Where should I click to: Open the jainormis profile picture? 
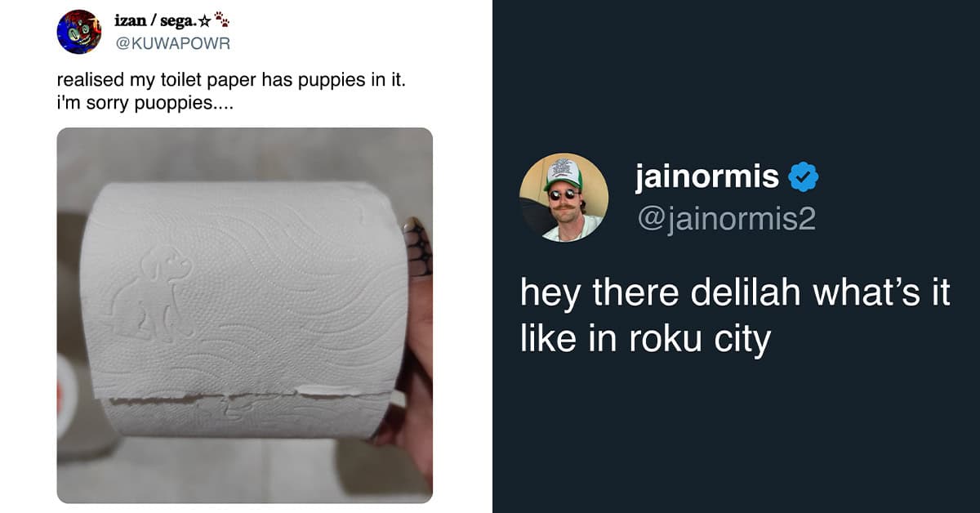tap(563, 198)
